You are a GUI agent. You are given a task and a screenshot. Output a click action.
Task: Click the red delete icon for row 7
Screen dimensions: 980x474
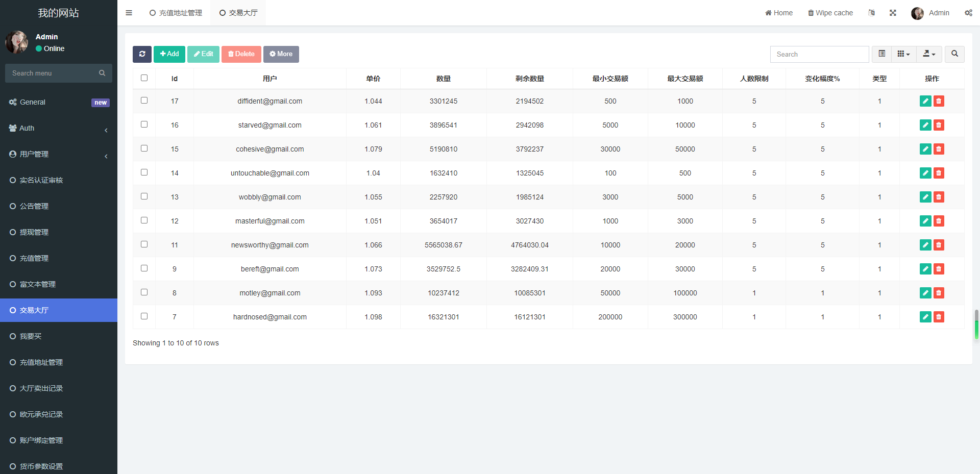point(939,317)
